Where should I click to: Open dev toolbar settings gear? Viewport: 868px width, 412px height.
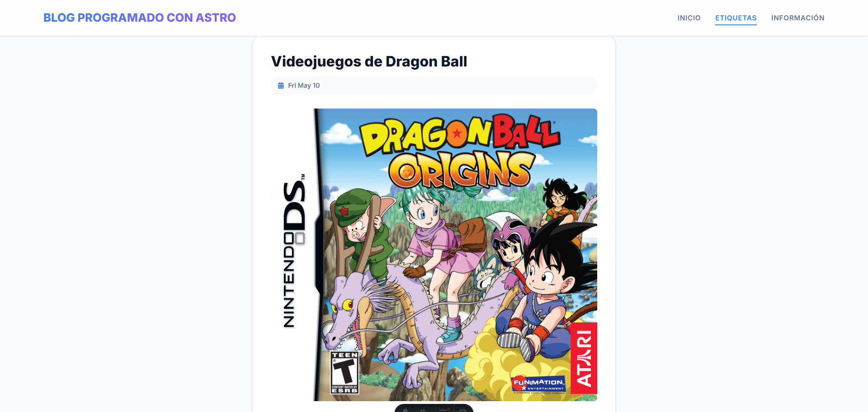[x=462, y=410]
